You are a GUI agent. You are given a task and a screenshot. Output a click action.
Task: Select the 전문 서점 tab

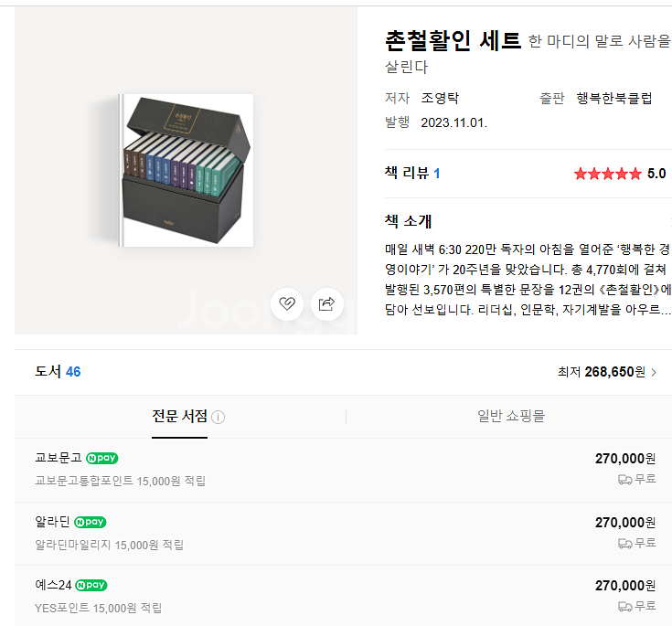click(x=179, y=417)
